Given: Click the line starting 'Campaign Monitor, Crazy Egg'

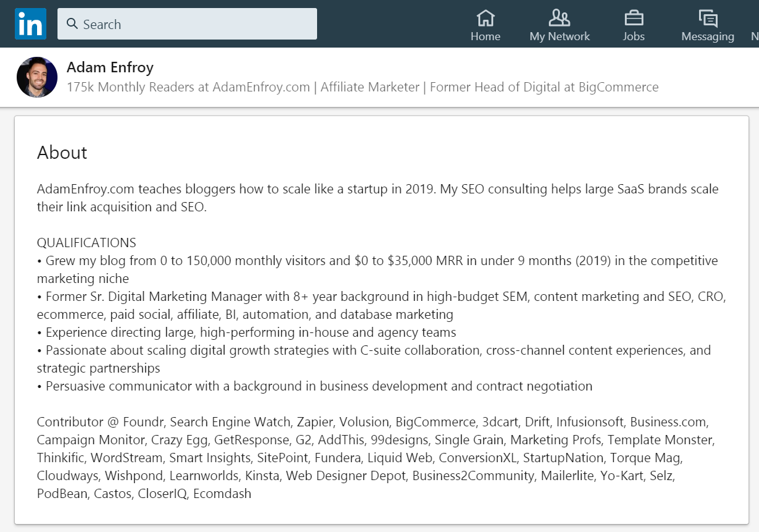Looking at the screenshot, I should 376,440.
